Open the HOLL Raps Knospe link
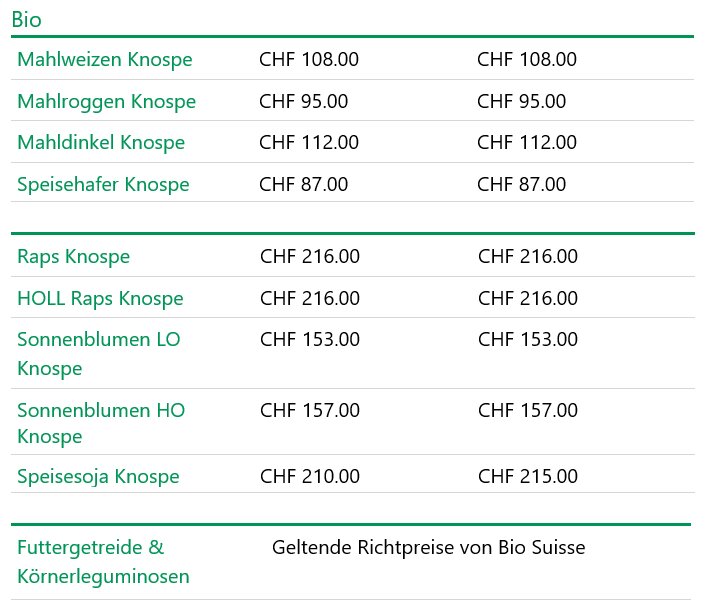This screenshot has width=724, height=614. pos(100,299)
